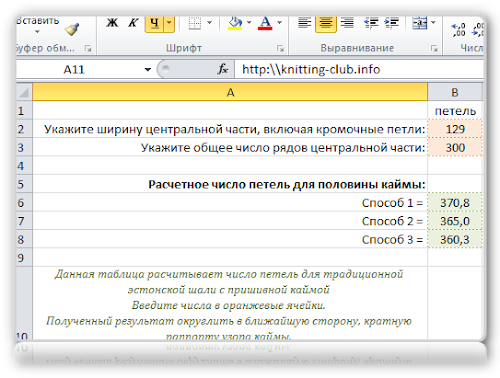
Task: Click result cell 360,3
Action: (x=455, y=239)
